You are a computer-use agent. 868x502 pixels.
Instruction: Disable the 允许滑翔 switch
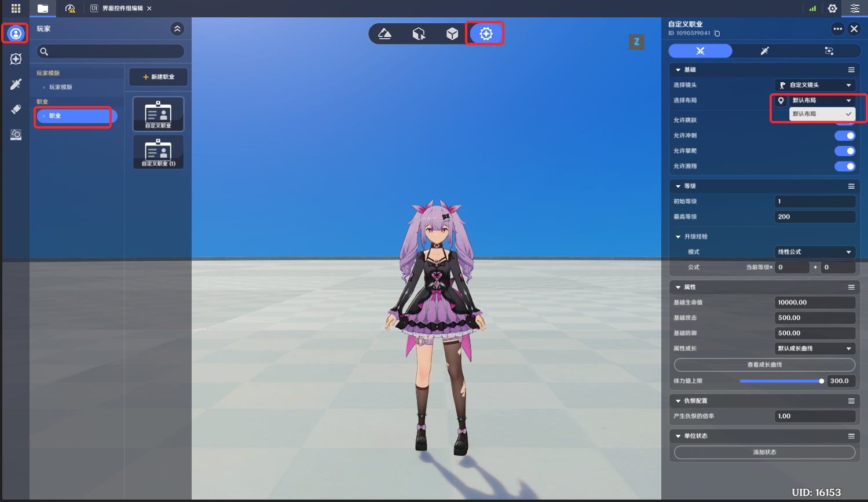844,167
